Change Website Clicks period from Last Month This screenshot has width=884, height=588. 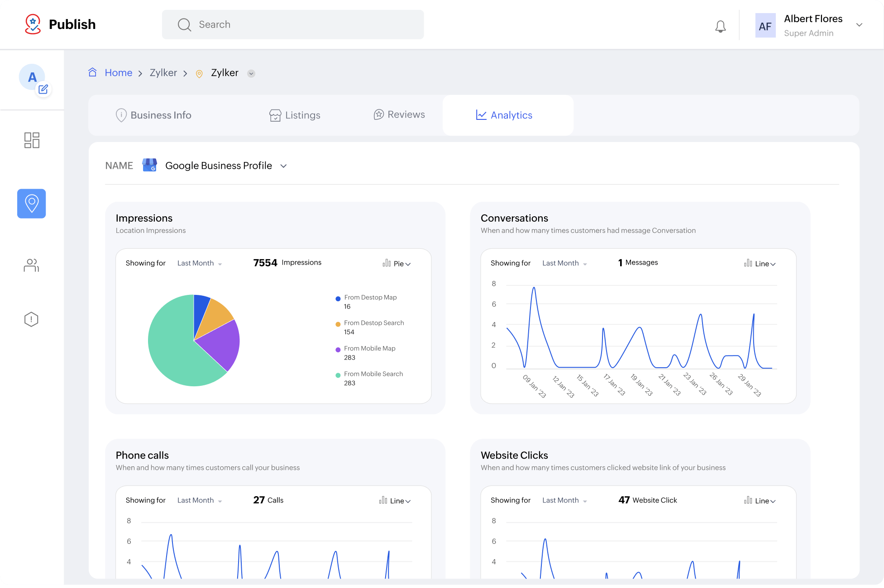(x=564, y=500)
